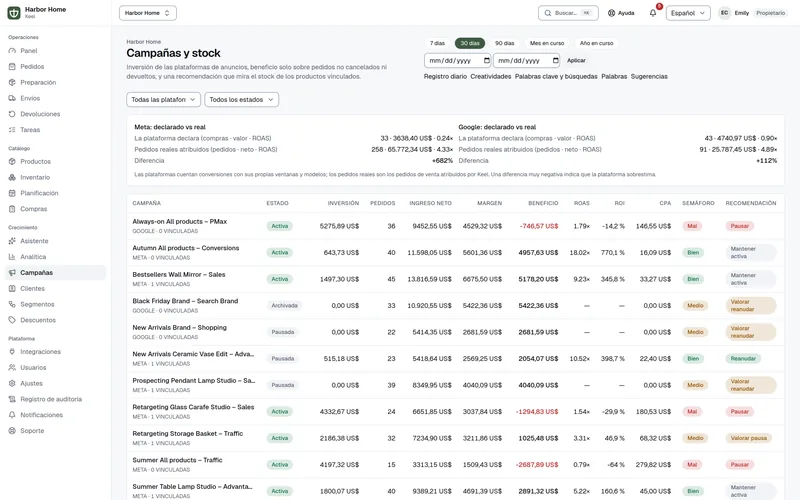The height and width of the screenshot is (500, 800).
Task: Click Pausar for Always-on PMax campaign
Action: click(x=739, y=226)
